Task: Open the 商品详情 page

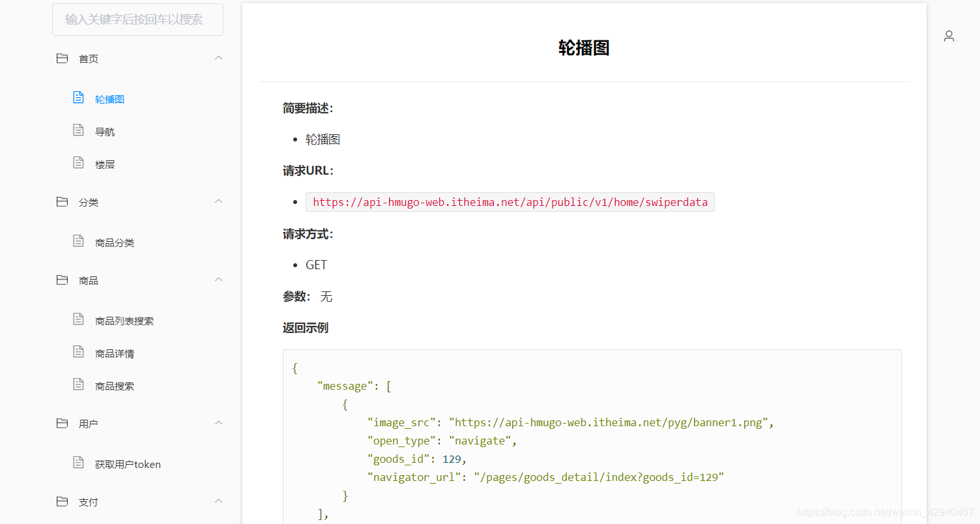Action: point(115,353)
